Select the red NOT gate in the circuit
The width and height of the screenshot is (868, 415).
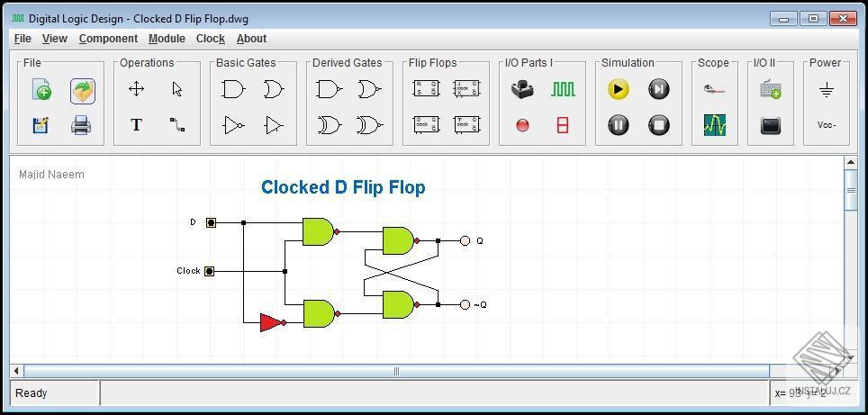point(273,322)
